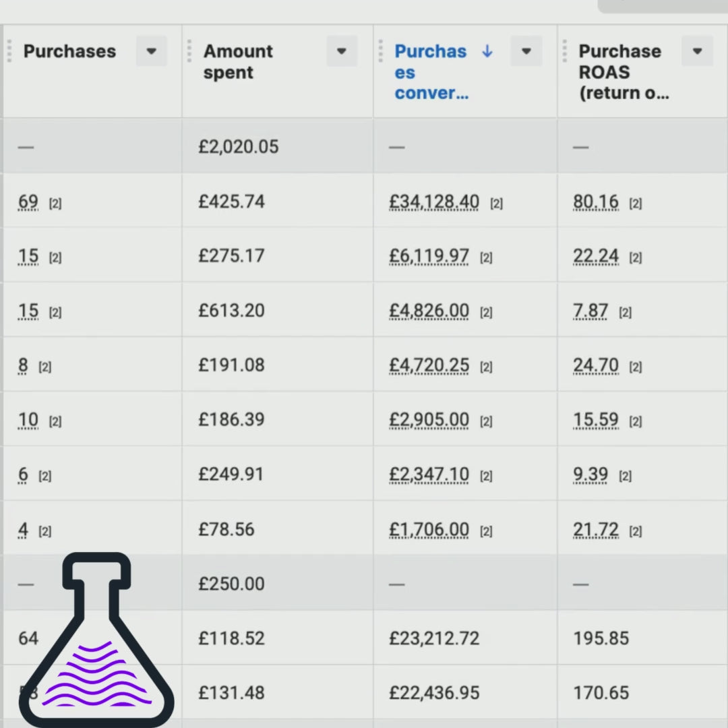The width and height of the screenshot is (728, 728).
Task: Click footnote [2] beside 80.16 ROAS
Action: click(635, 203)
